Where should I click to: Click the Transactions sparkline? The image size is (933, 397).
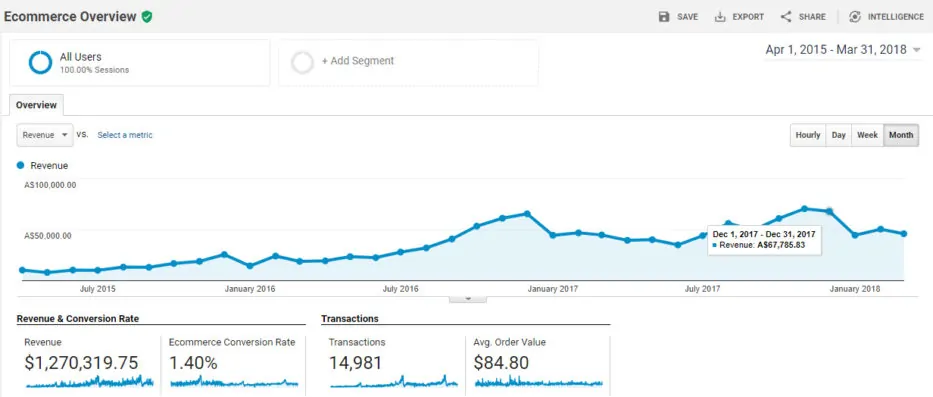(x=394, y=381)
